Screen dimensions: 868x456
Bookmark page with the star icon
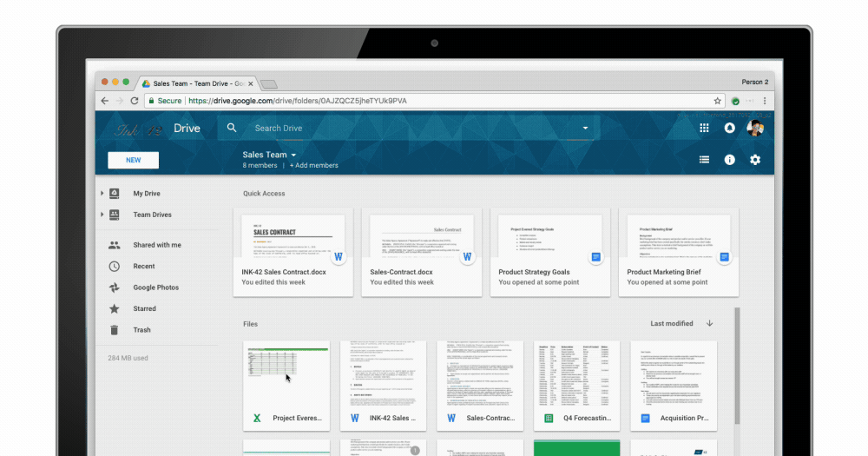pyautogui.click(x=717, y=101)
